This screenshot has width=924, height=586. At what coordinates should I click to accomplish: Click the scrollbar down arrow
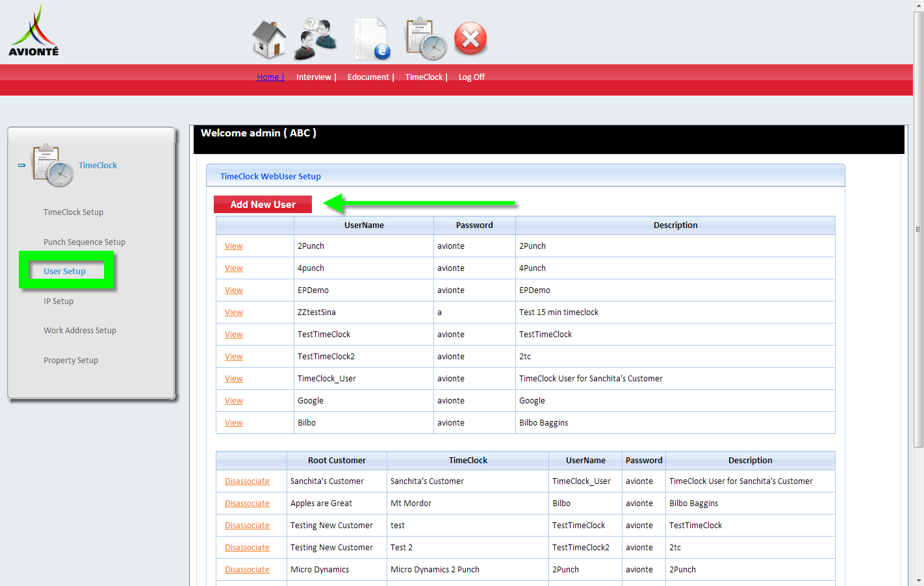click(x=918, y=580)
